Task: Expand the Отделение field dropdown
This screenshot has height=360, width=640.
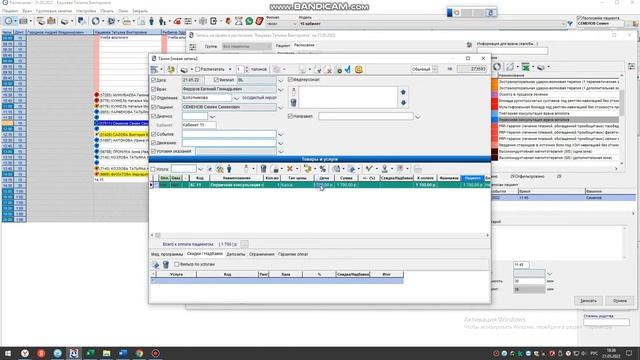Action: click(x=236, y=98)
